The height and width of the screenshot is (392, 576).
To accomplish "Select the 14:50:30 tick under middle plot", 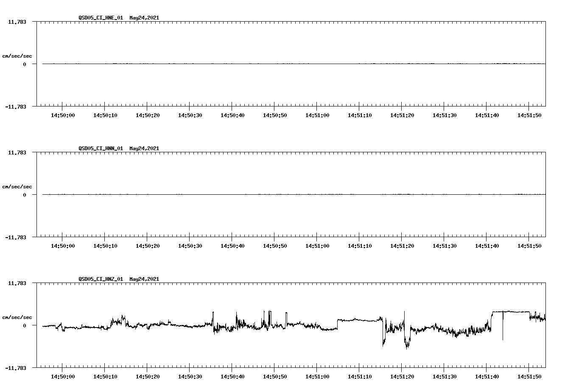I will coord(190,245).
